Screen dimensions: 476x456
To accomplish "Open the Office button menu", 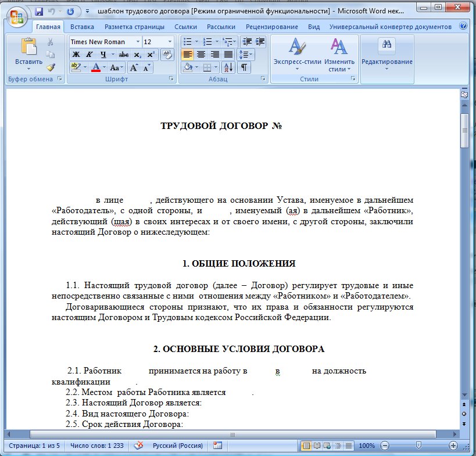I will coord(17,16).
